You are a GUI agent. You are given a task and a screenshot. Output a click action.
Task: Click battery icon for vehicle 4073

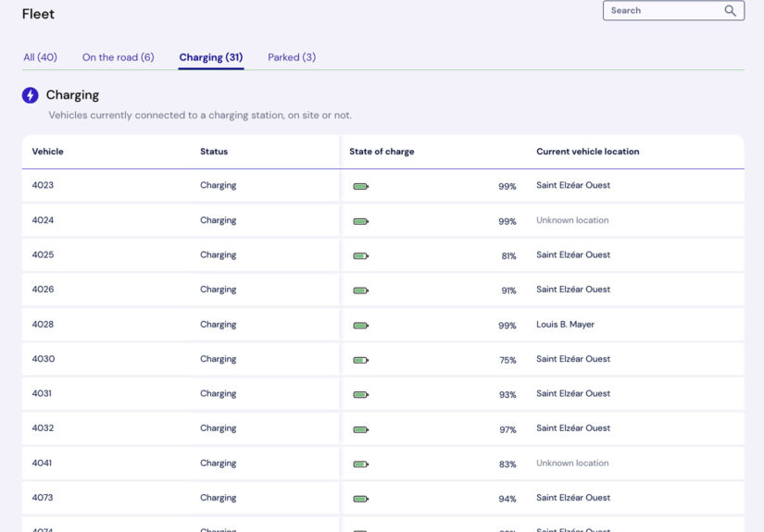pos(360,499)
